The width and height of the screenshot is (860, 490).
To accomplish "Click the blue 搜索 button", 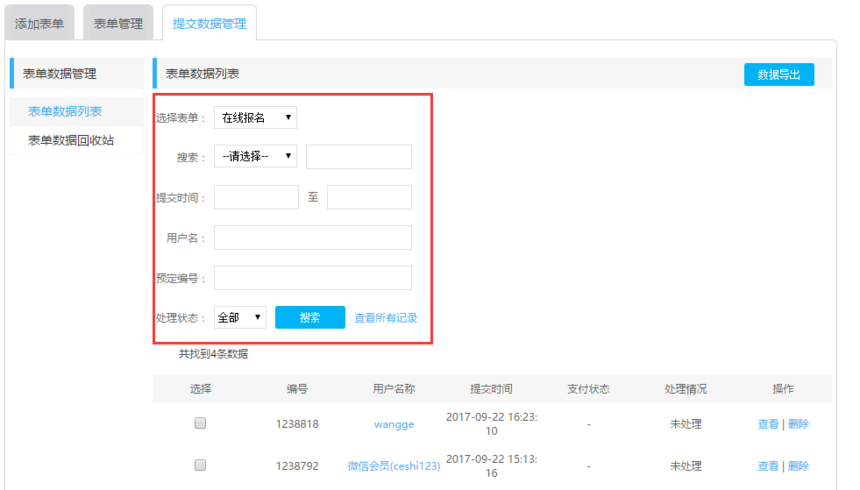I will [x=310, y=318].
